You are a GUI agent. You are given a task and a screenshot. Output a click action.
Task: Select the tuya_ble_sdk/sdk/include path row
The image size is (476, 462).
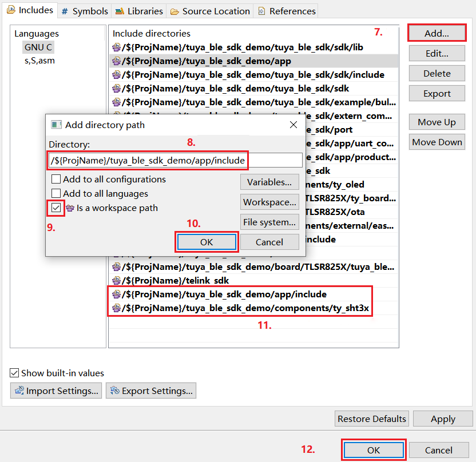[x=253, y=75]
